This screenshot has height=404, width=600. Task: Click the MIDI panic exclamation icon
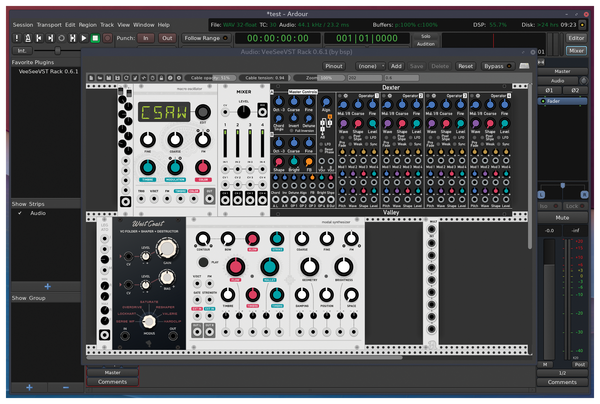tap(16, 38)
